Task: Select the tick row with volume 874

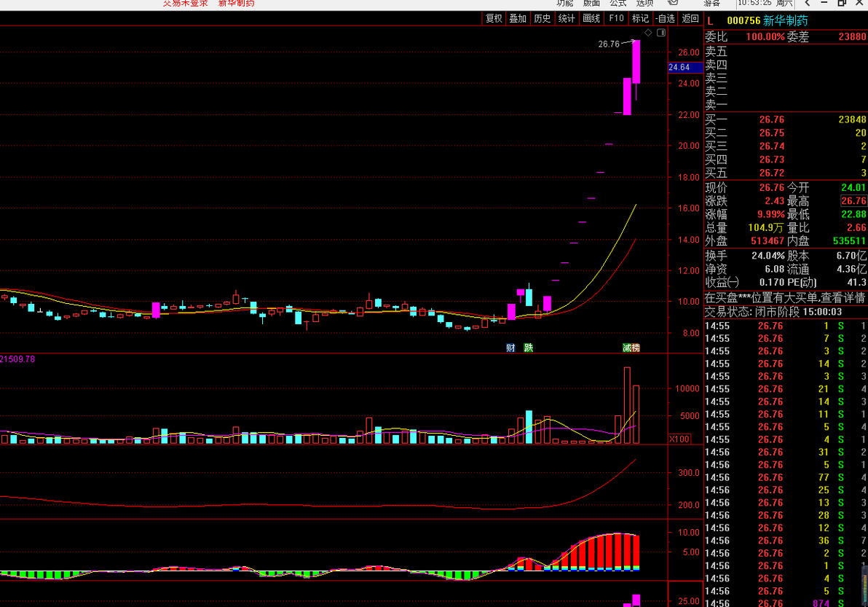Action: [x=786, y=603]
